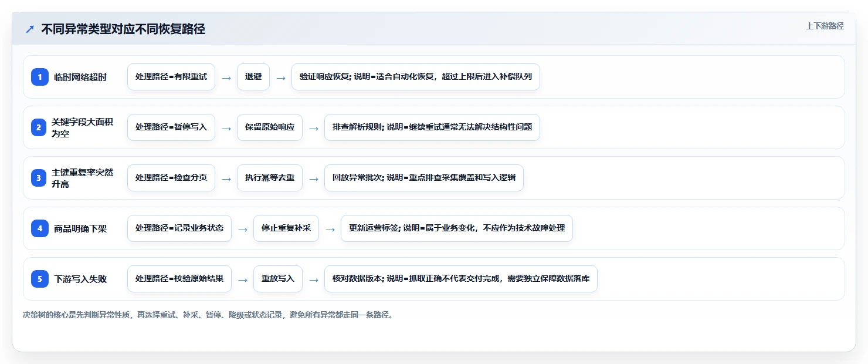
Task: Click the footer note beginning 决策树的核心
Action: click(208, 315)
